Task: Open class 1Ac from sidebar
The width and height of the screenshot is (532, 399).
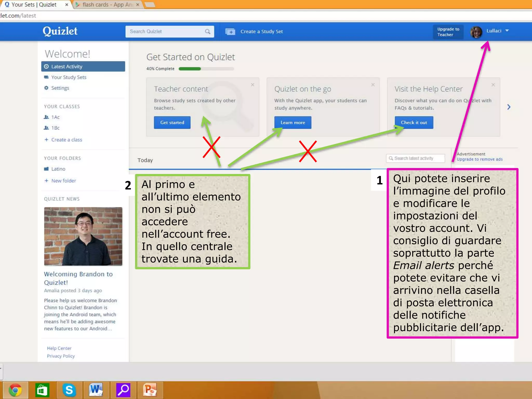Action: pyautogui.click(x=55, y=117)
